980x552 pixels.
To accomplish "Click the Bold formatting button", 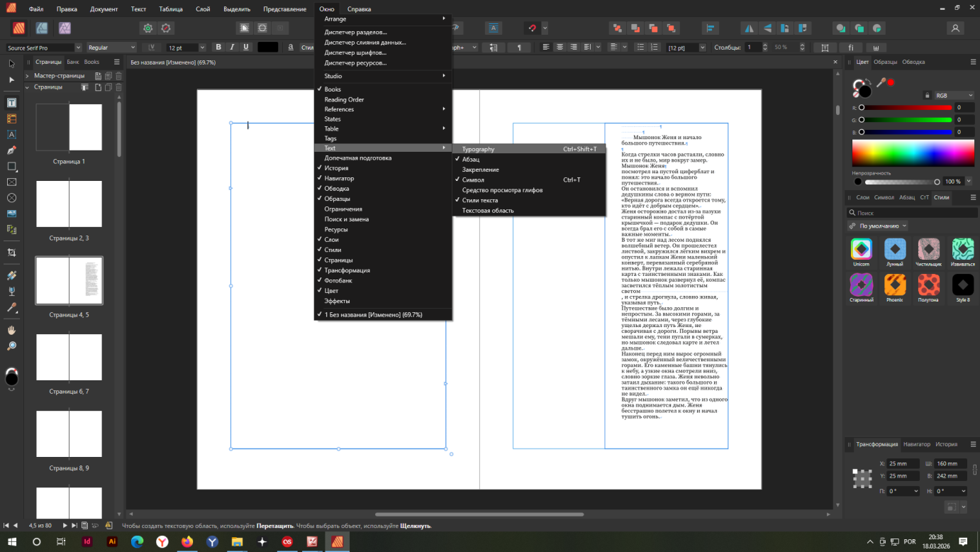I will (218, 48).
